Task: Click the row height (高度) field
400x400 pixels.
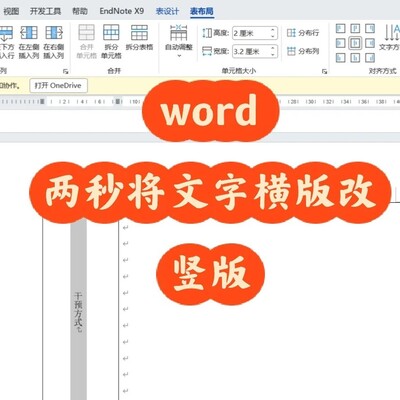Action: [255, 33]
